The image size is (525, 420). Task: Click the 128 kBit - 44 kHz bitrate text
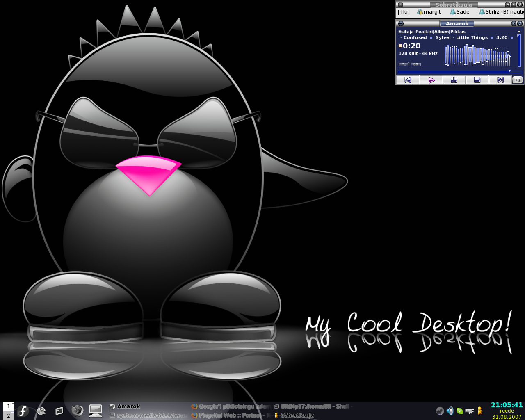(x=418, y=53)
